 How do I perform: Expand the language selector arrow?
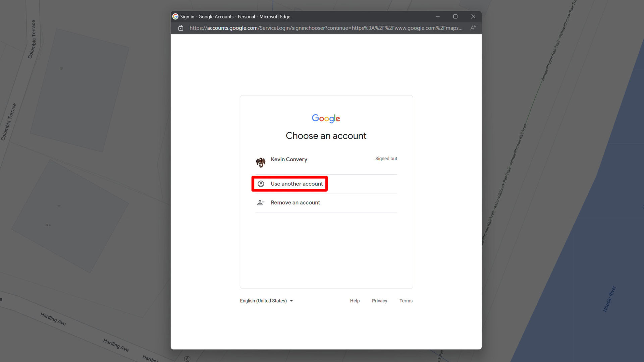click(291, 301)
